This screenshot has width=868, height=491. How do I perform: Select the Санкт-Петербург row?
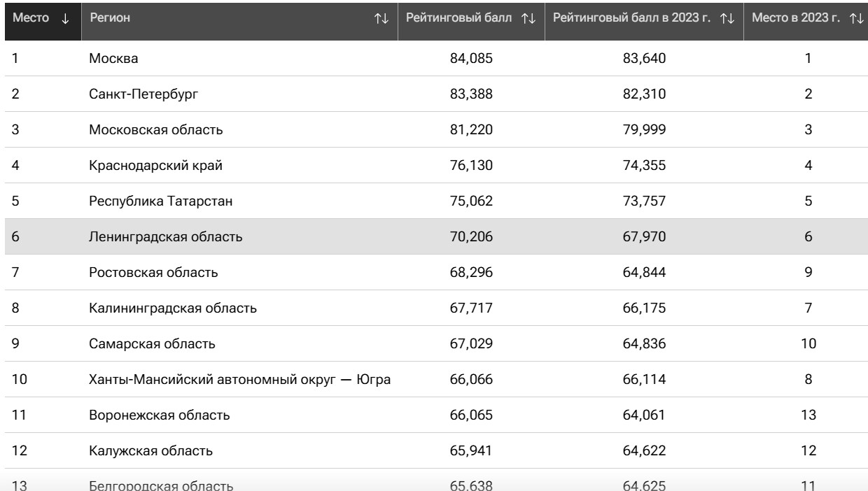click(x=434, y=94)
